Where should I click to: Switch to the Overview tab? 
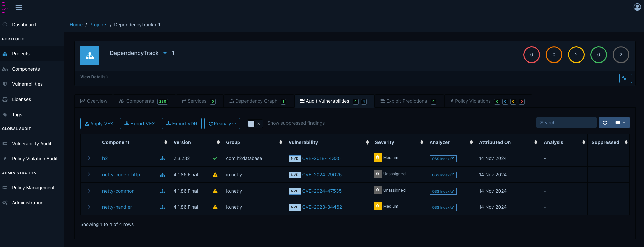94,101
